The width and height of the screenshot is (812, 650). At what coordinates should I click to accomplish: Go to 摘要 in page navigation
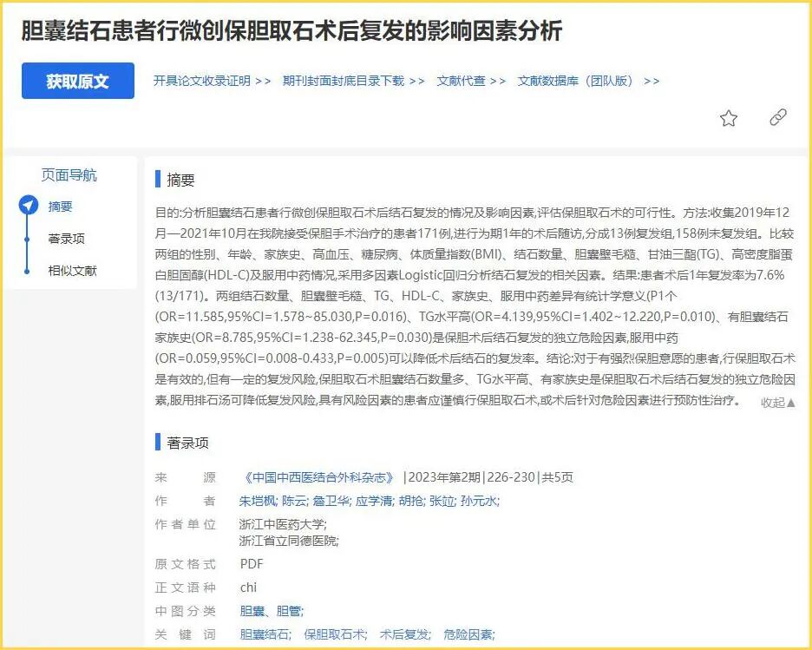60,207
